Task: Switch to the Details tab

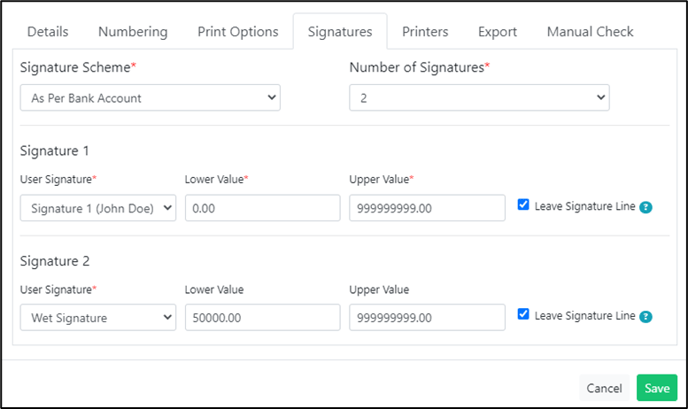Action: click(x=48, y=32)
